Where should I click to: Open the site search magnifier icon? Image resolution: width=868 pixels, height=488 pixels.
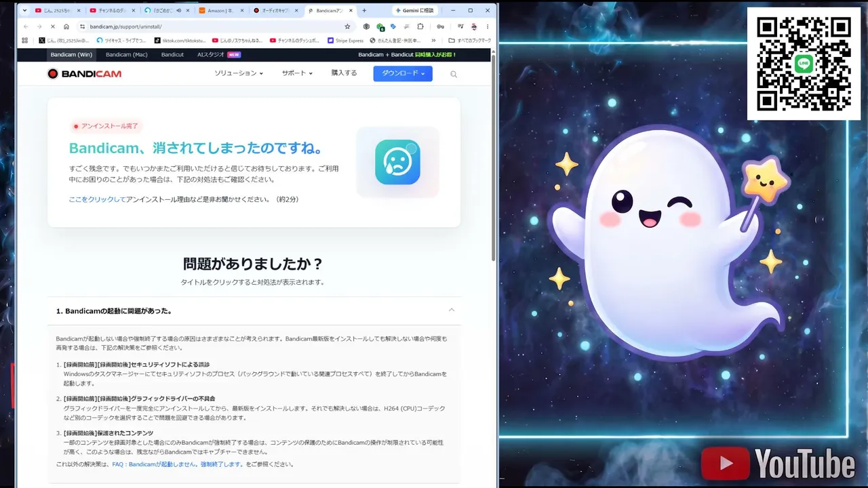[x=454, y=74]
